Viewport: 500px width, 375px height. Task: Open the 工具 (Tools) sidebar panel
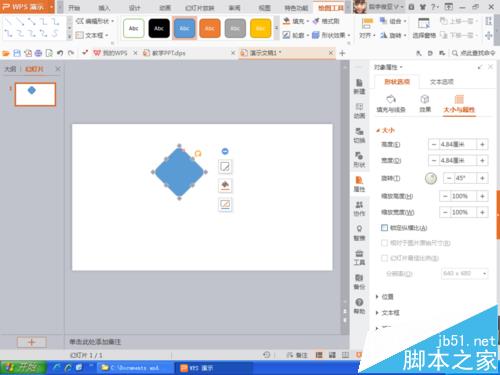[x=359, y=257]
